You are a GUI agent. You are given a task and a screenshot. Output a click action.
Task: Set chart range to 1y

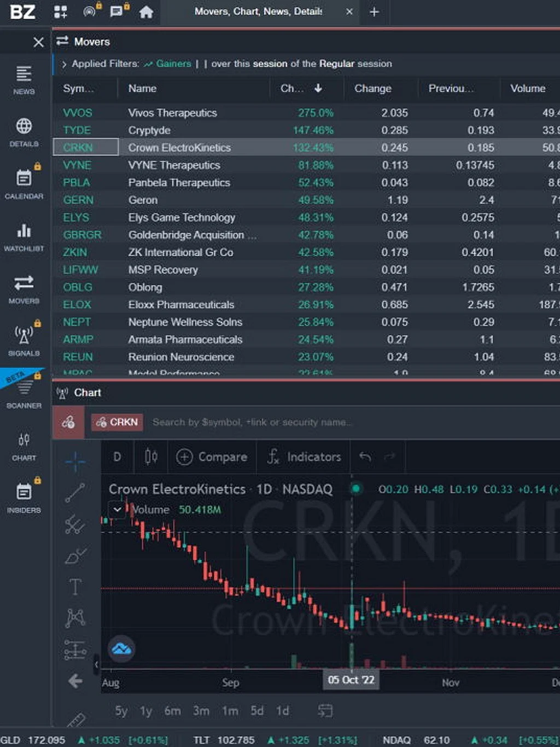pos(145,711)
